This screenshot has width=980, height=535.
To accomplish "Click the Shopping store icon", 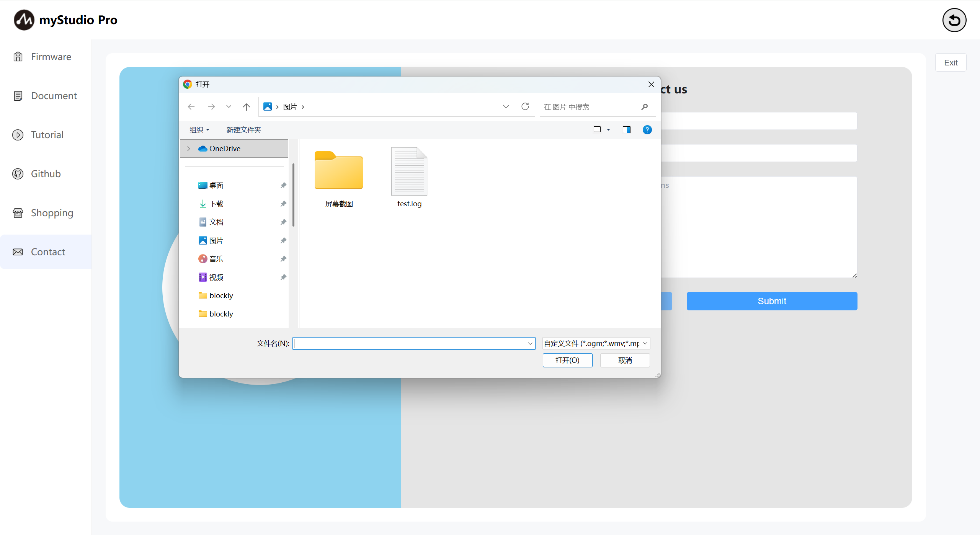I will 18,213.
